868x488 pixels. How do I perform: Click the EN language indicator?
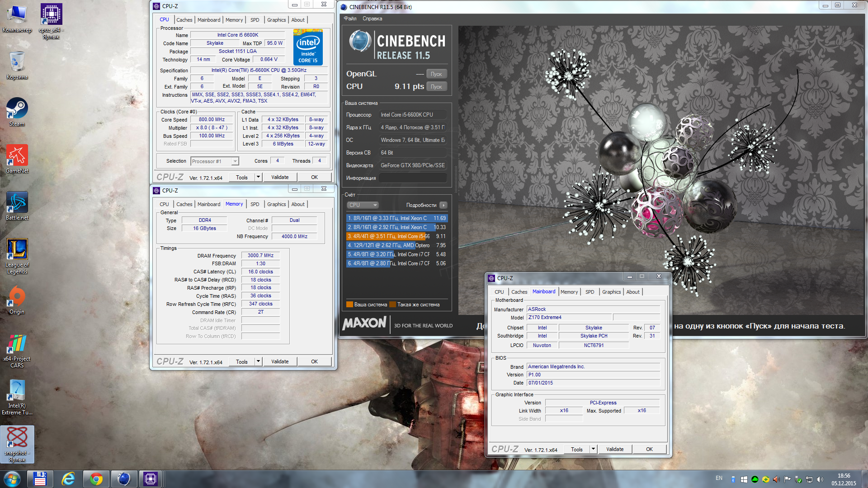719,478
